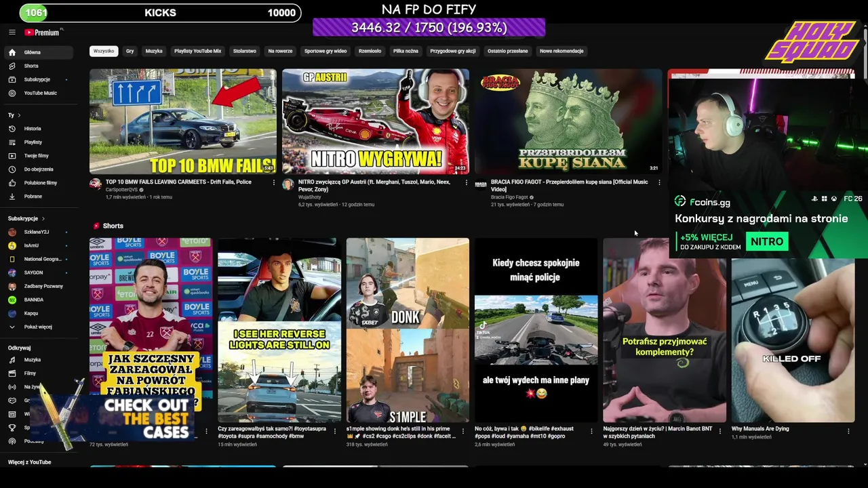Open SzklanaY2J channel subscription
868x488 pixels.
pos(38,232)
